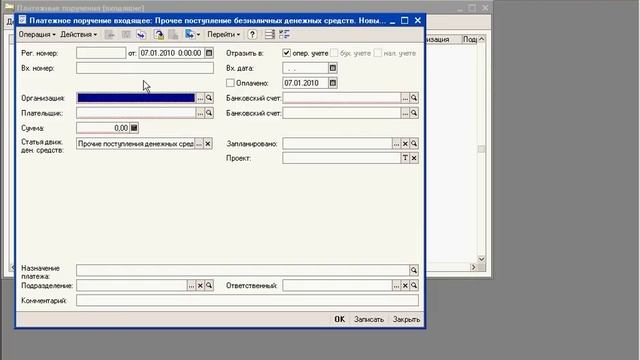
Task: Click horizontal scroll-right arrow in background window
Action: pos(473,267)
